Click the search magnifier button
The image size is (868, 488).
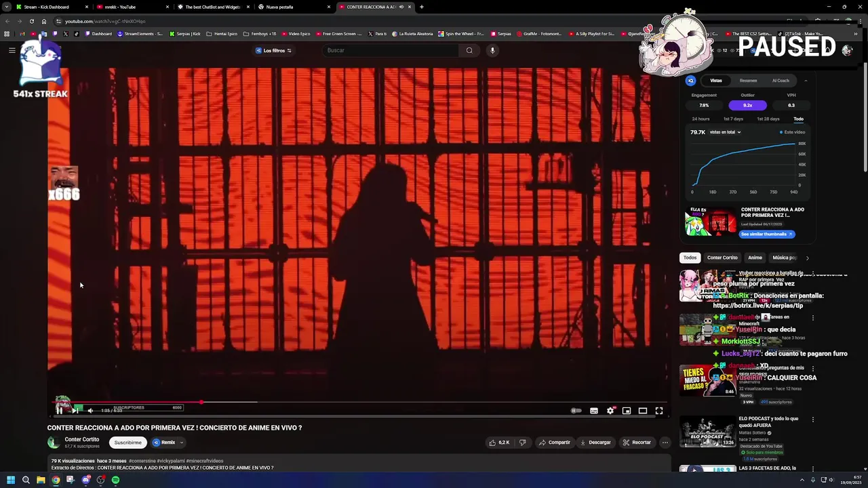[469, 50]
